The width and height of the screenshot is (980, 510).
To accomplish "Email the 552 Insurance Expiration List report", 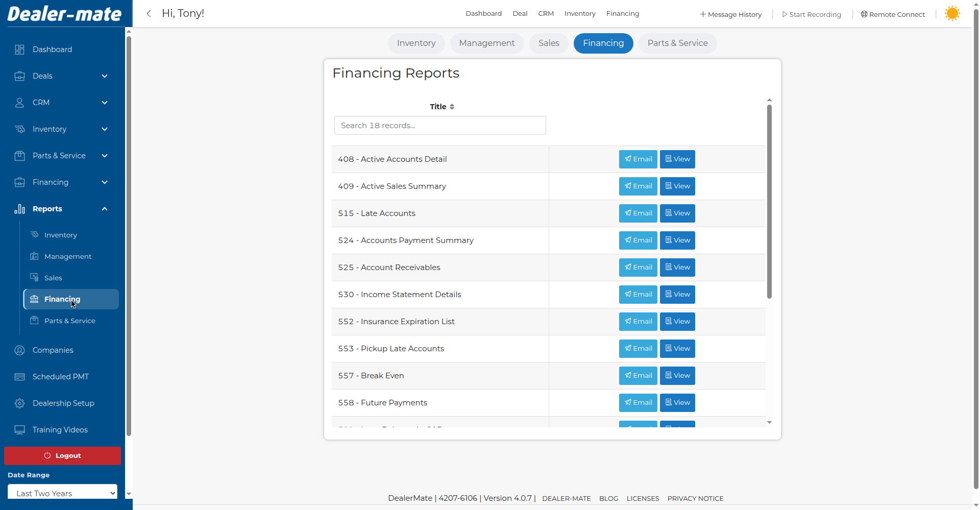I will point(638,322).
